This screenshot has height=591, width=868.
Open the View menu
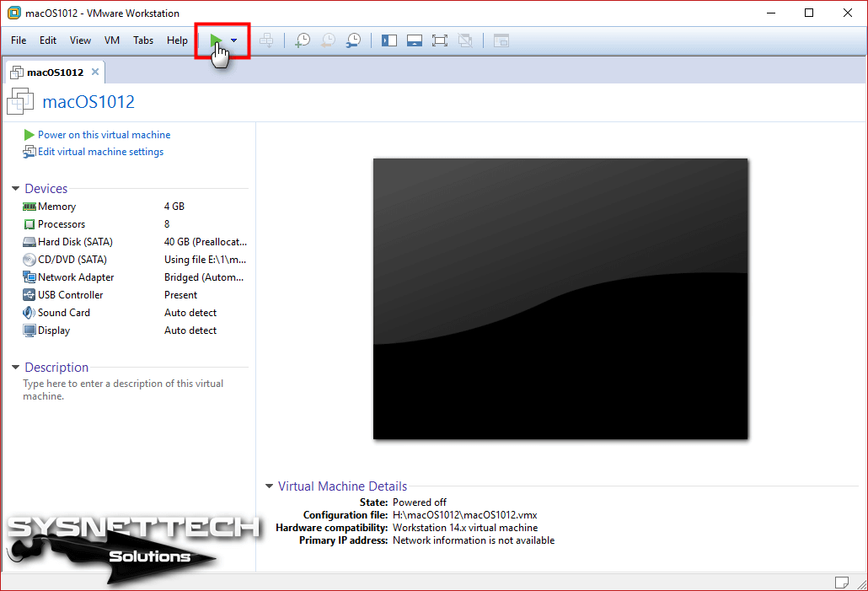coord(80,40)
